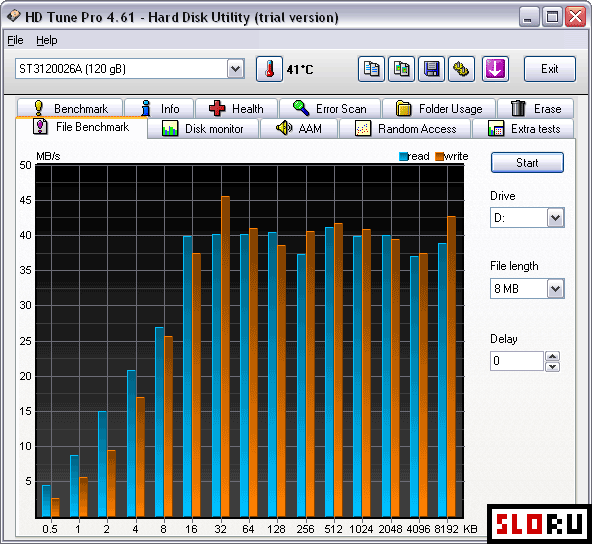Open the File length dropdown
592x544 pixels.
pos(555,289)
